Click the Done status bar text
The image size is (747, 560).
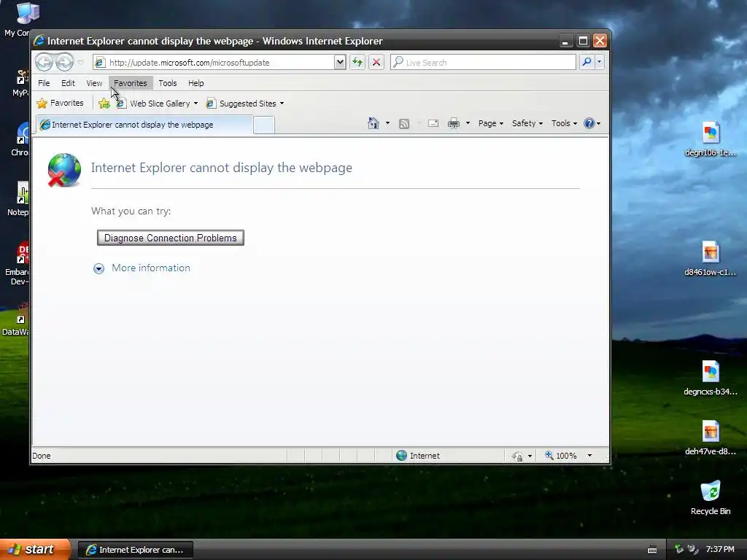click(x=42, y=456)
